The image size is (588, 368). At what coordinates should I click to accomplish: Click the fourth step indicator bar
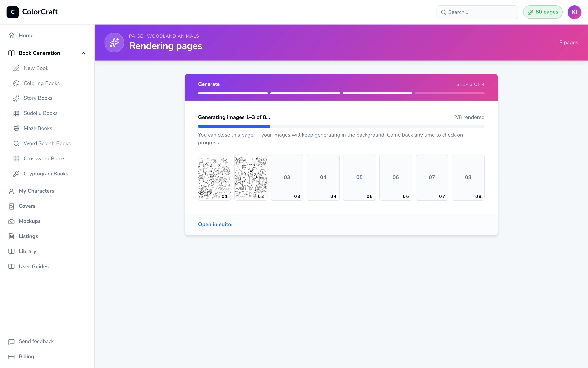point(450,93)
